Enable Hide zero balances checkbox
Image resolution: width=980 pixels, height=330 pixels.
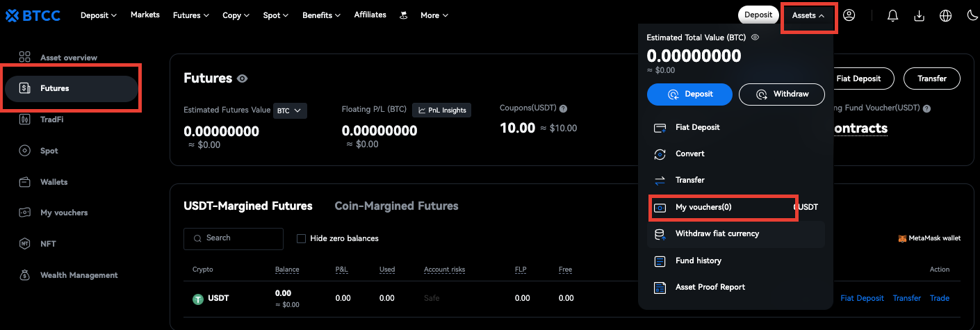click(301, 238)
